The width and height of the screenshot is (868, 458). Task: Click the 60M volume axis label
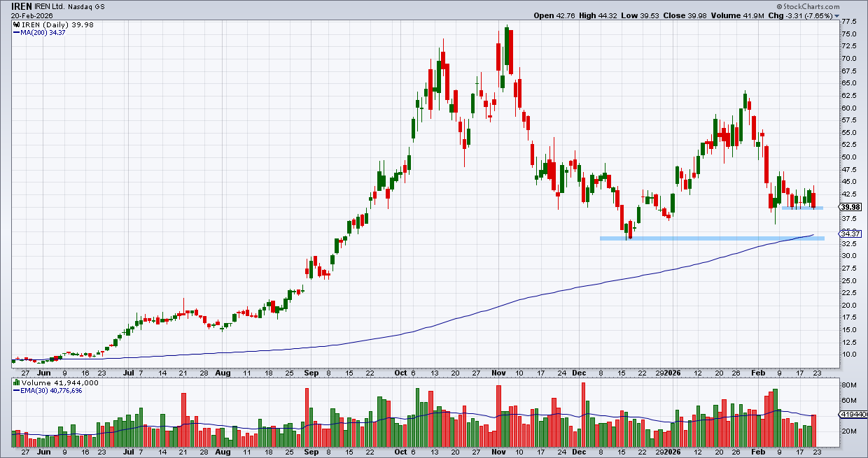coord(849,401)
